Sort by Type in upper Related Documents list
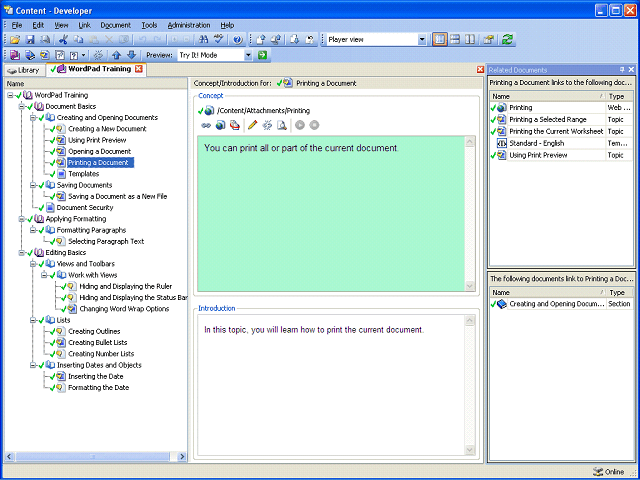Viewport: 640px width, 480px height. [x=620, y=96]
